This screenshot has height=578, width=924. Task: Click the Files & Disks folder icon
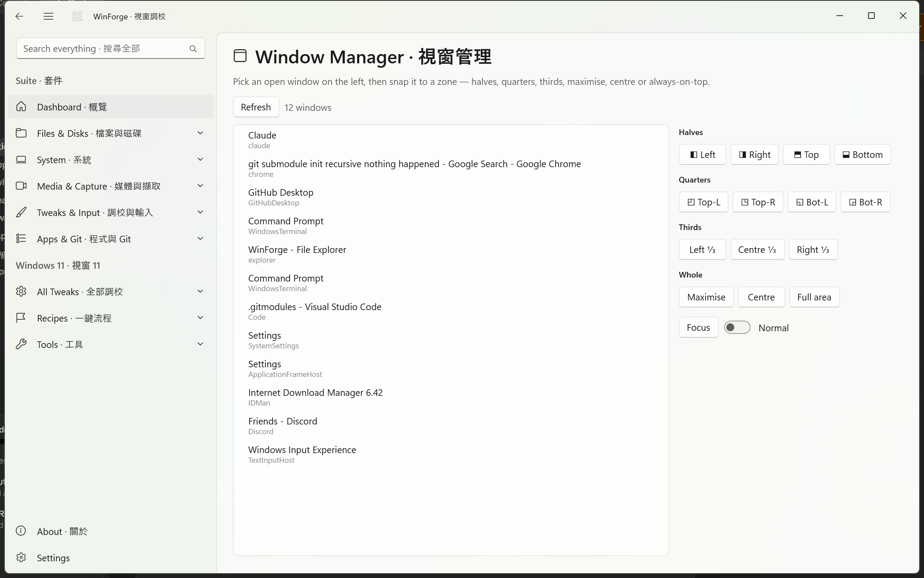21,133
